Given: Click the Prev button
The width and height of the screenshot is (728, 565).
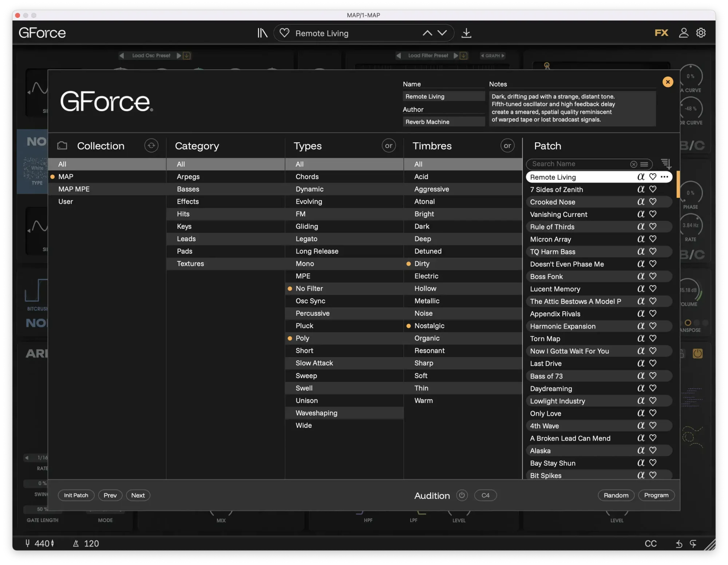Looking at the screenshot, I should point(110,495).
